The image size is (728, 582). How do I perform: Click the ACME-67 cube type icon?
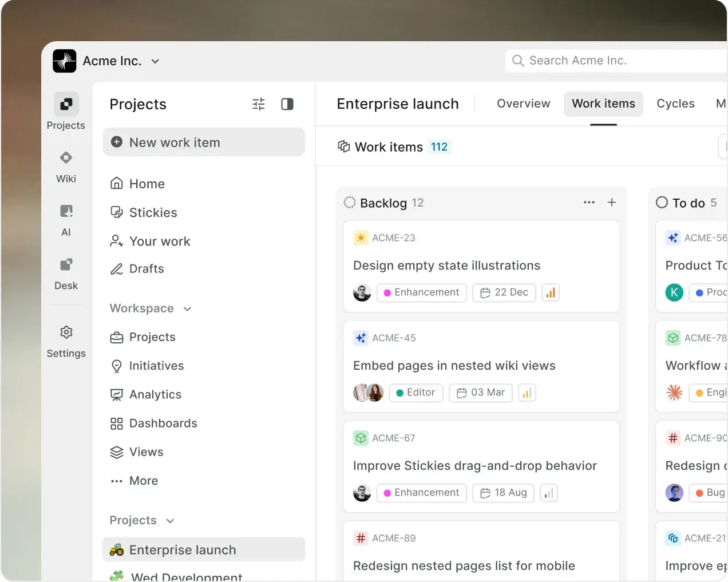click(361, 438)
